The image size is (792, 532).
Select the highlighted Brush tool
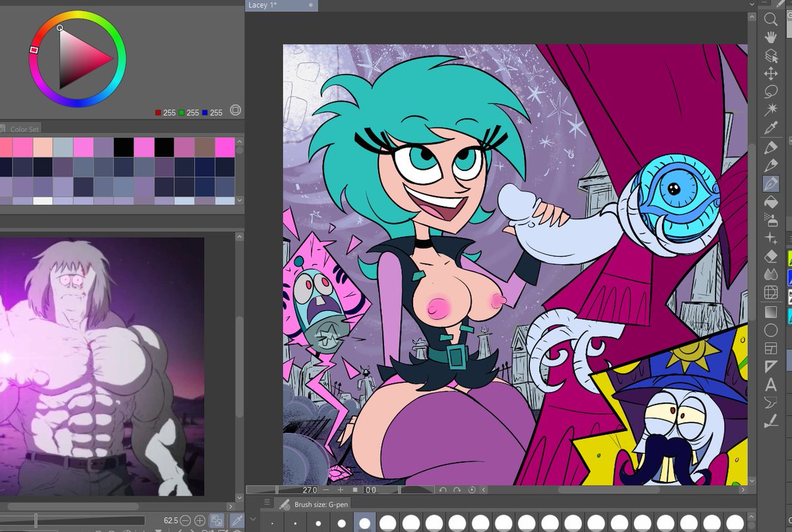coord(770,183)
